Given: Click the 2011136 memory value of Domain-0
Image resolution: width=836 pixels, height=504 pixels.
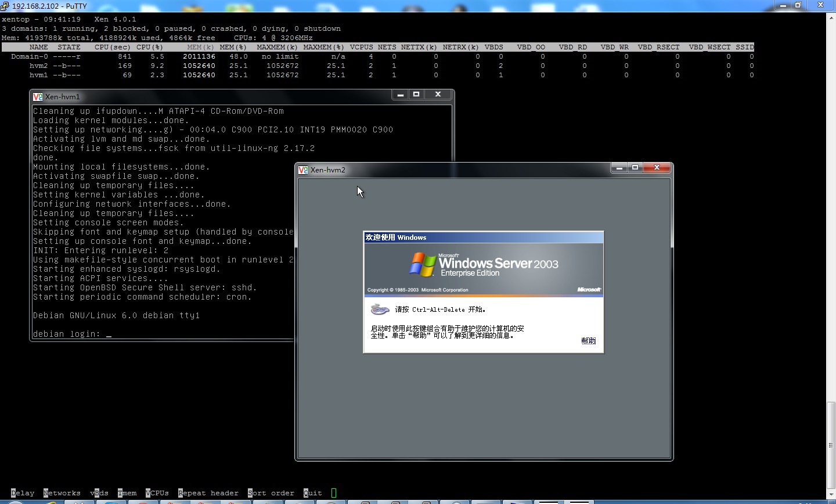Looking at the screenshot, I should coord(199,56).
